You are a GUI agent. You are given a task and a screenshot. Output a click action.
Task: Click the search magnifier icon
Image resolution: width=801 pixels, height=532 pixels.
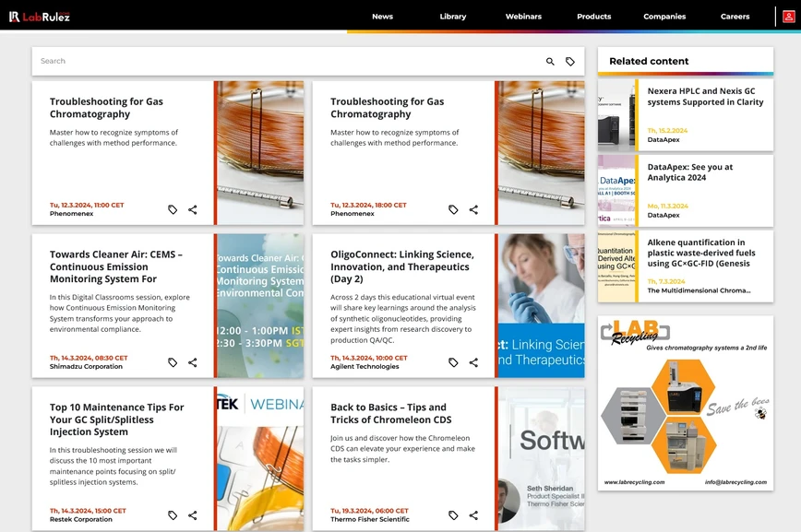550,61
